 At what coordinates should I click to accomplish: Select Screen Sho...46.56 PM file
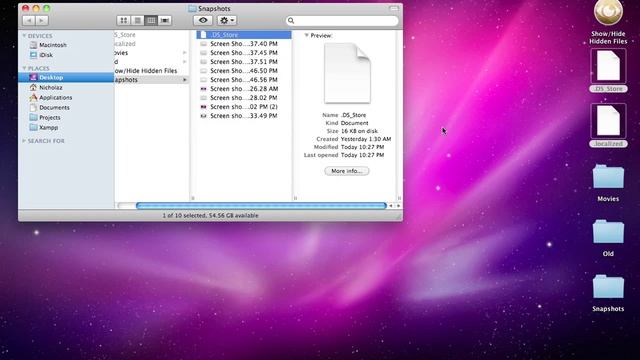coord(244,80)
